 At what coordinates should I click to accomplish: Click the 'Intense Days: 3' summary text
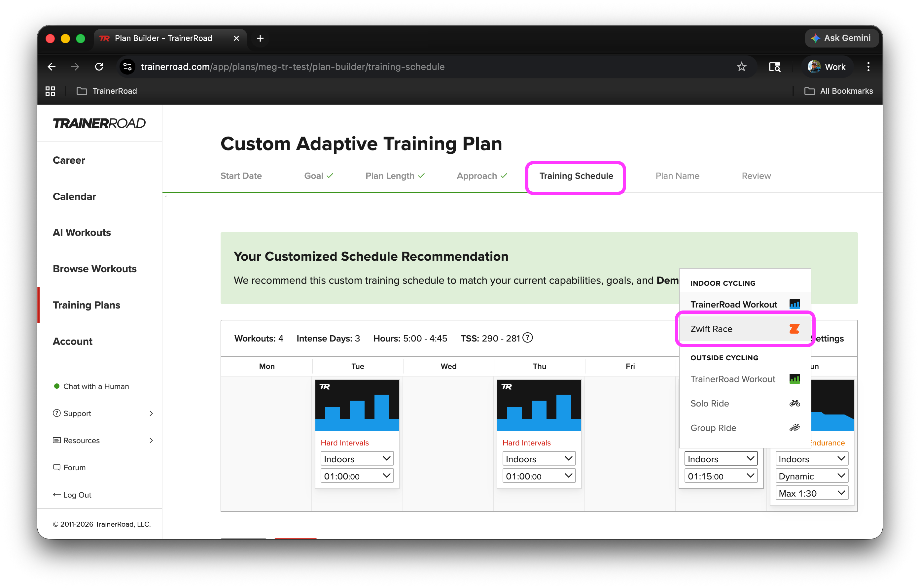[x=328, y=338]
